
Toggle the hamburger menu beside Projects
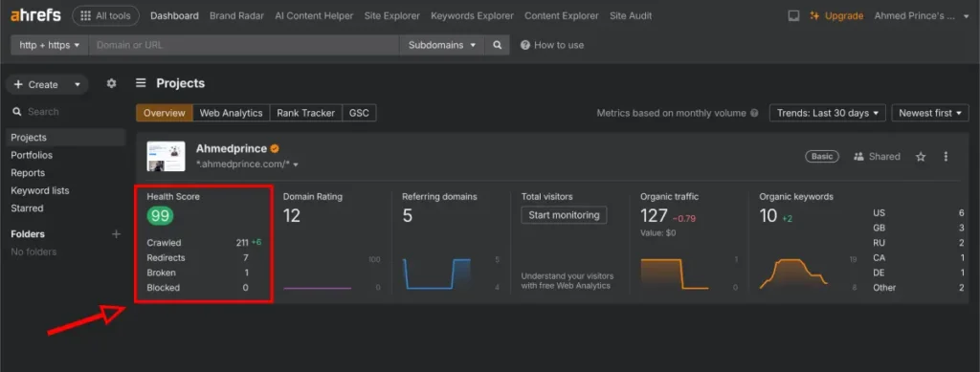[x=142, y=83]
